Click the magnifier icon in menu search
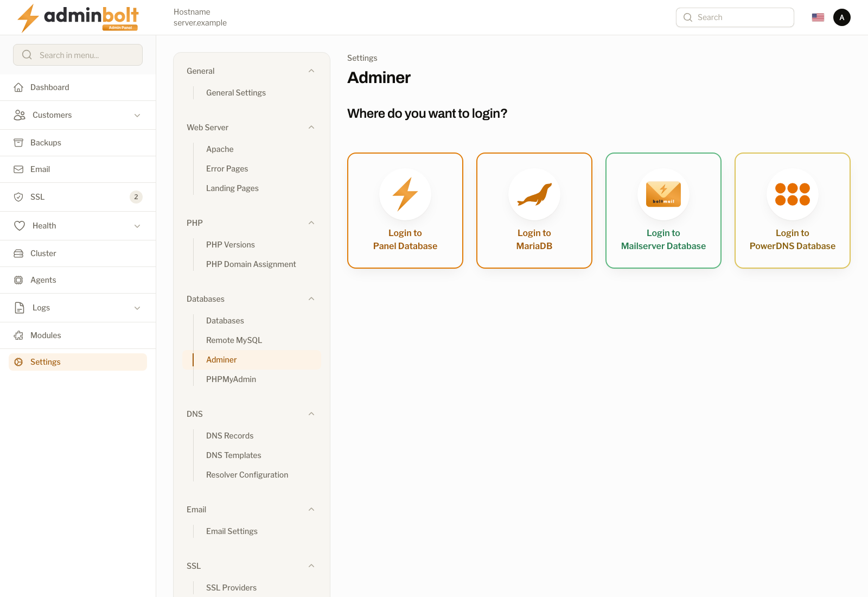 pyautogui.click(x=27, y=55)
